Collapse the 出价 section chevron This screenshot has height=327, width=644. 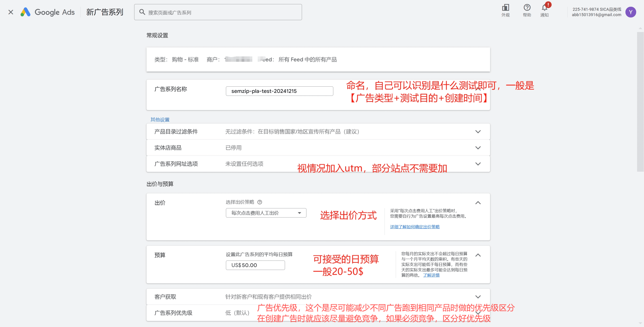pos(478,203)
